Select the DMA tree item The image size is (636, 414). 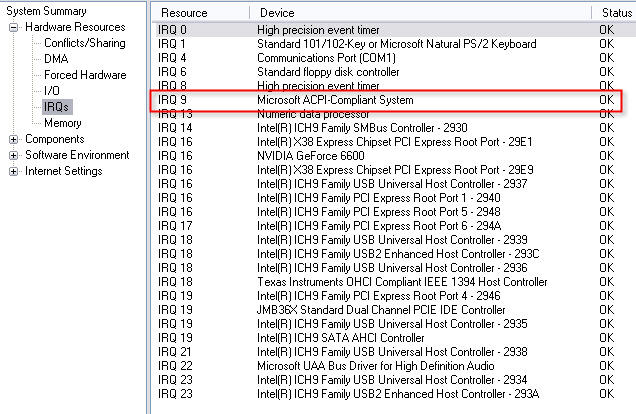(x=56, y=59)
